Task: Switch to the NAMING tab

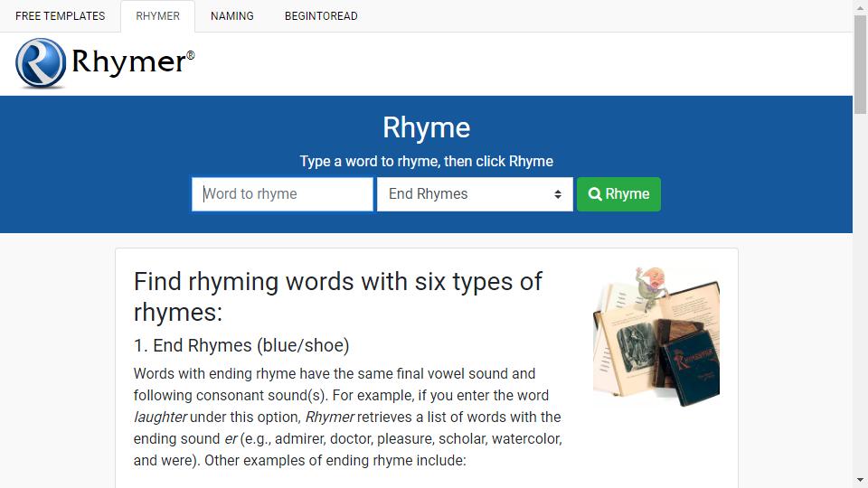Action: (232, 16)
